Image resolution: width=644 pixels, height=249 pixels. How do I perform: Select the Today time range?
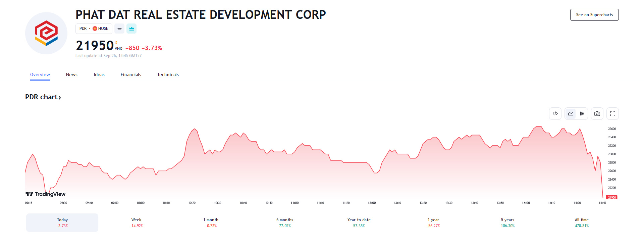tap(62, 222)
